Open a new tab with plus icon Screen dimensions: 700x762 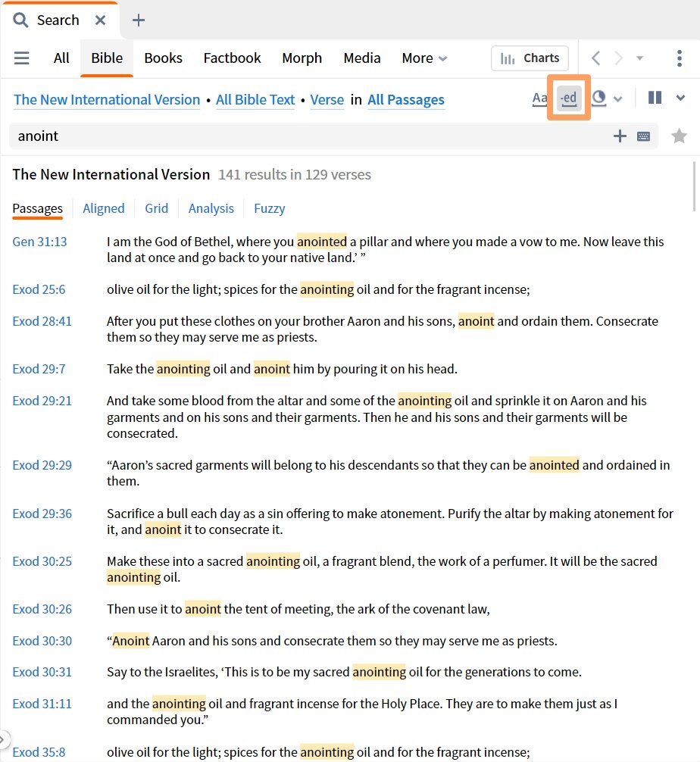(139, 20)
